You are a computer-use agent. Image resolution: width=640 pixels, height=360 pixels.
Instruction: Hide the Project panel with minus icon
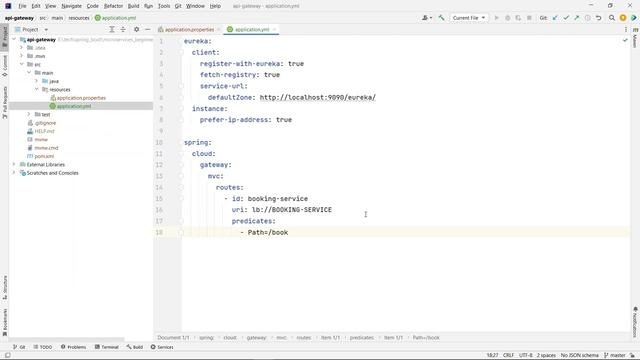point(147,29)
